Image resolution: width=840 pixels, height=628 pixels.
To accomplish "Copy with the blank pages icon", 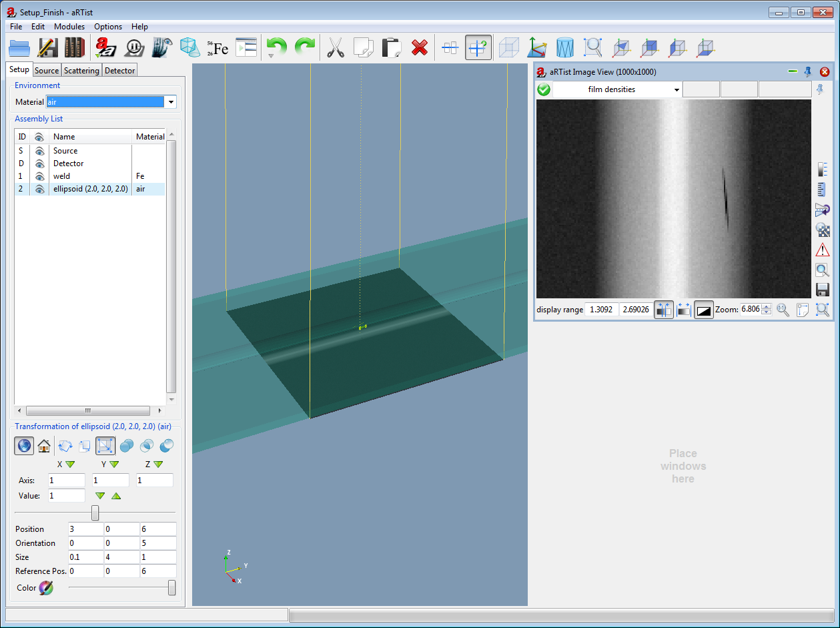I will point(363,47).
